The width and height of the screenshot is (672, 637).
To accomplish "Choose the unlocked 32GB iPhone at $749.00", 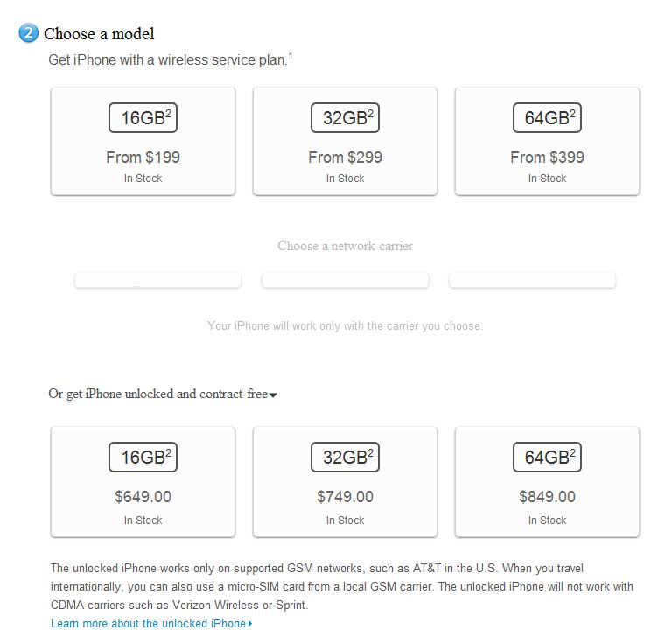I will click(x=345, y=481).
